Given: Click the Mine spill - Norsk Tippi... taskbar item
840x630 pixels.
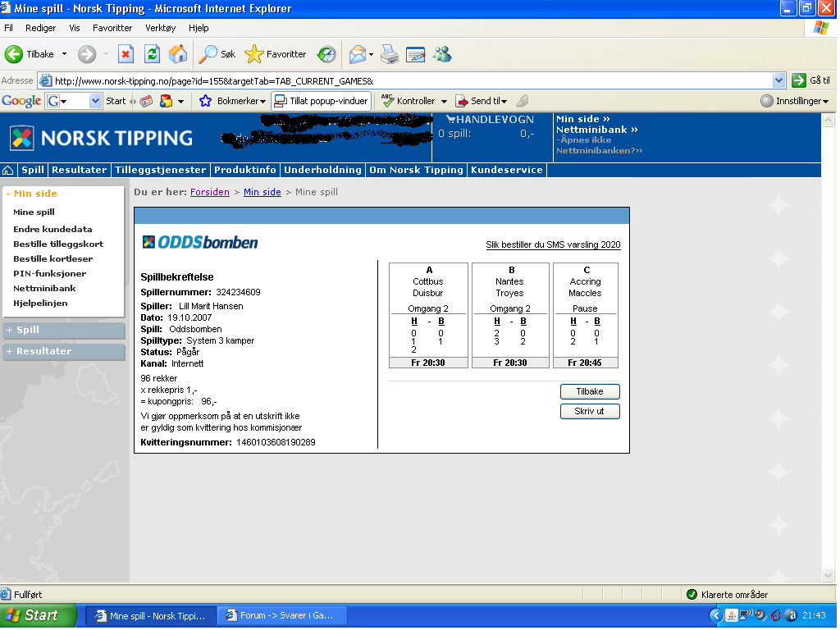Looking at the screenshot, I should [x=152, y=615].
